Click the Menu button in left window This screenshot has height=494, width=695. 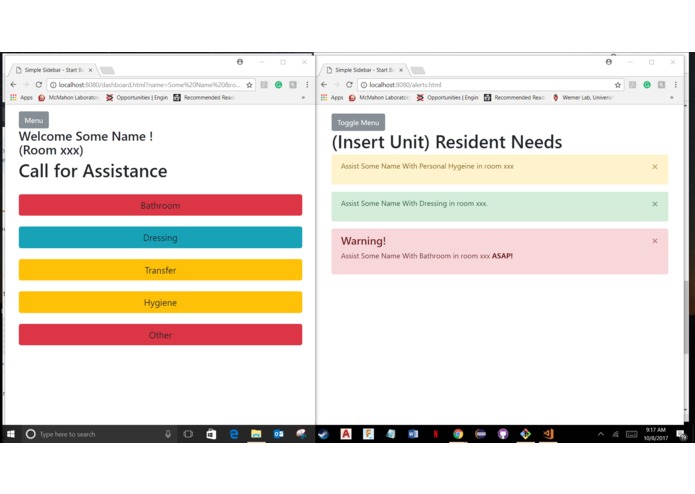point(34,120)
